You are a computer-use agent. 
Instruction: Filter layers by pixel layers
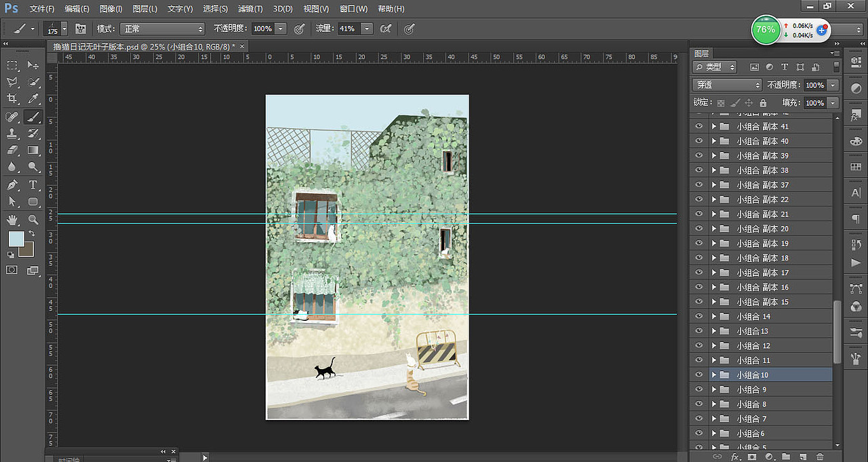click(x=754, y=67)
